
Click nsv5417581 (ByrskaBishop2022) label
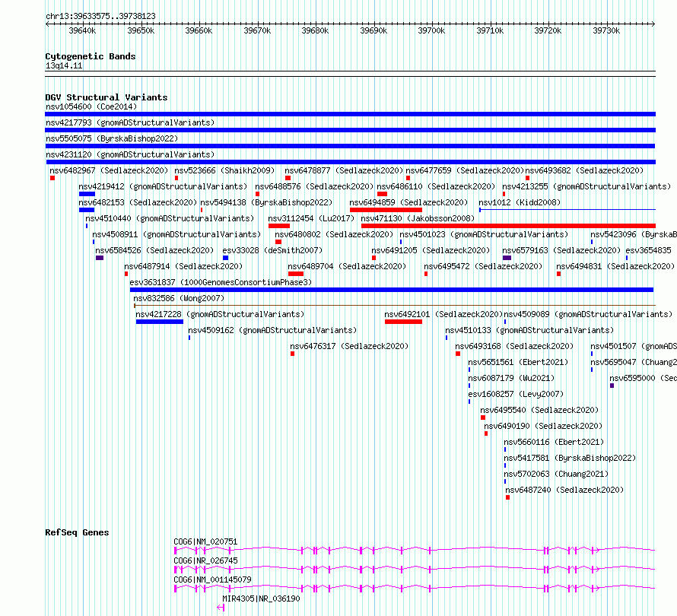pos(570,458)
